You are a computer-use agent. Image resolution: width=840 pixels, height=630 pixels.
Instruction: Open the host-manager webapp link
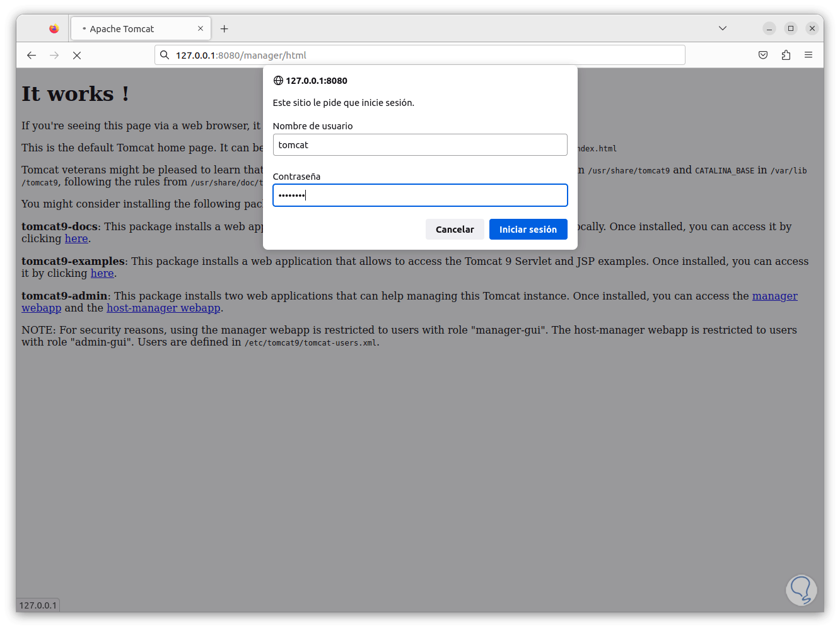[x=163, y=308]
